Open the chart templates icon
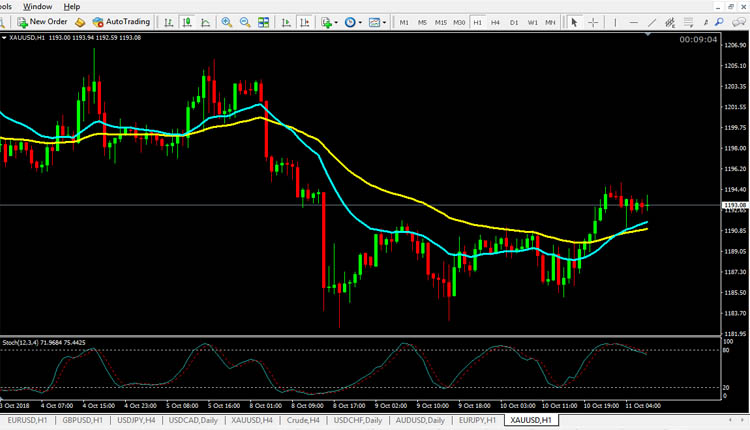The width and height of the screenshot is (750, 430). [375, 22]
